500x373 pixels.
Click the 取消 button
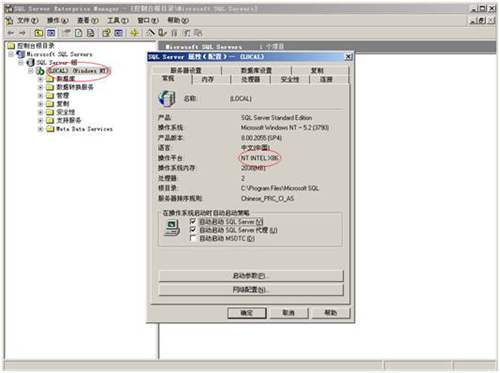pyautogui.click(x=289, y=313)
